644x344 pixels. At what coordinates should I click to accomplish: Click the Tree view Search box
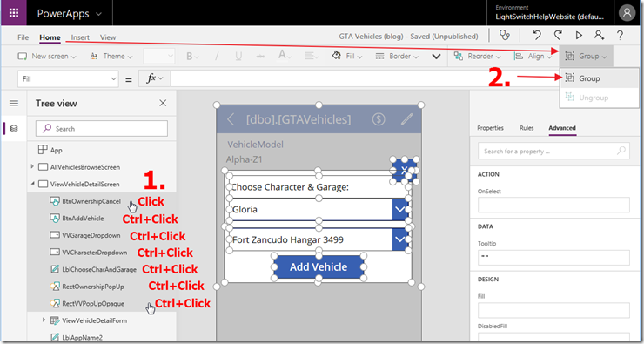click(102, 129)
